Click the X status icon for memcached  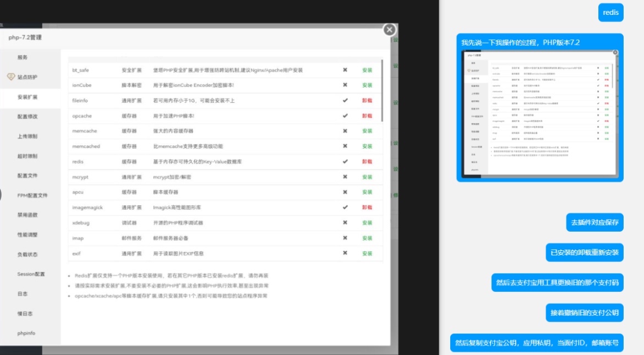tap(345, 146)
